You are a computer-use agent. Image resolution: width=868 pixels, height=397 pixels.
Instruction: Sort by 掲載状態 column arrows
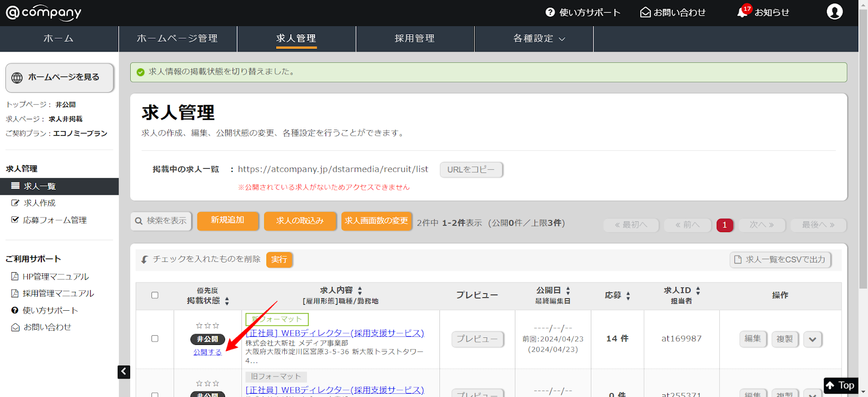[227, 301]
